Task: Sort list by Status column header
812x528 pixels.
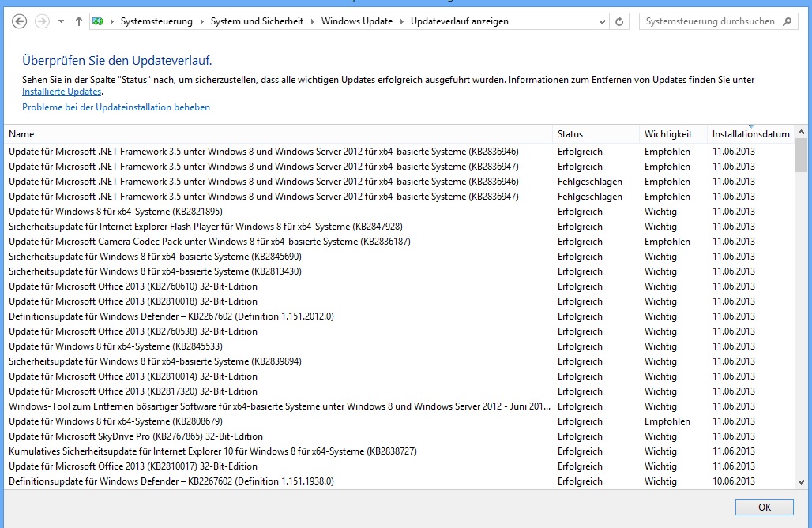Action: coord(596,134)
